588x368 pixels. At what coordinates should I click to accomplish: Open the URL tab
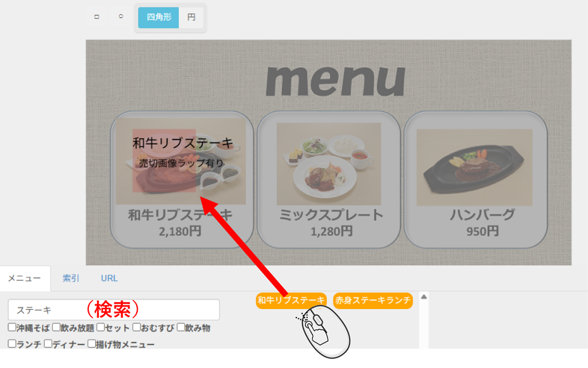point(109,279)
